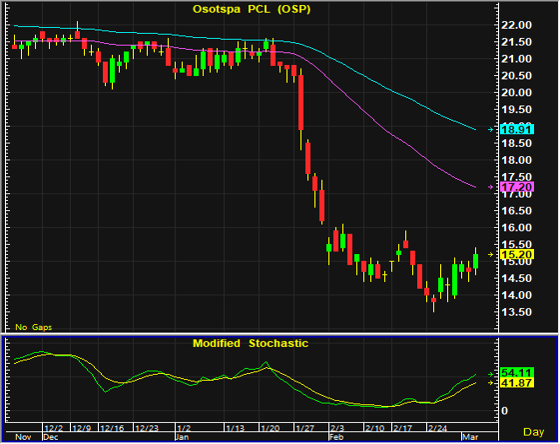Click the Modified Stochastic panel title

250,343
